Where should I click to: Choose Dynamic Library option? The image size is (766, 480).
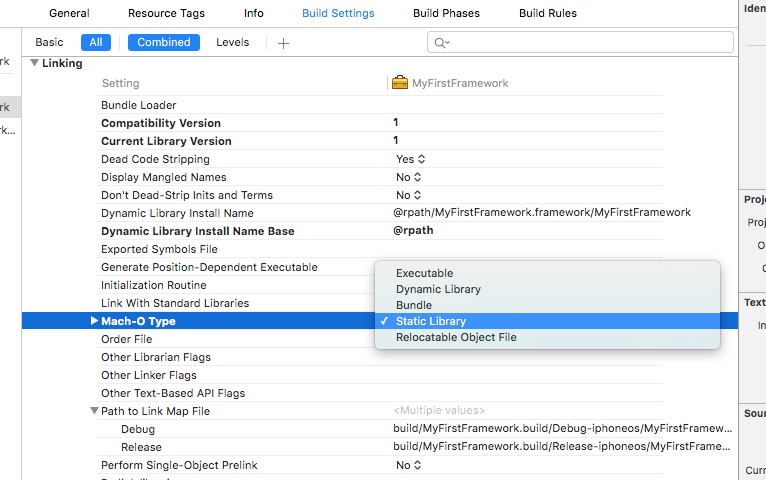coord(547,289)
